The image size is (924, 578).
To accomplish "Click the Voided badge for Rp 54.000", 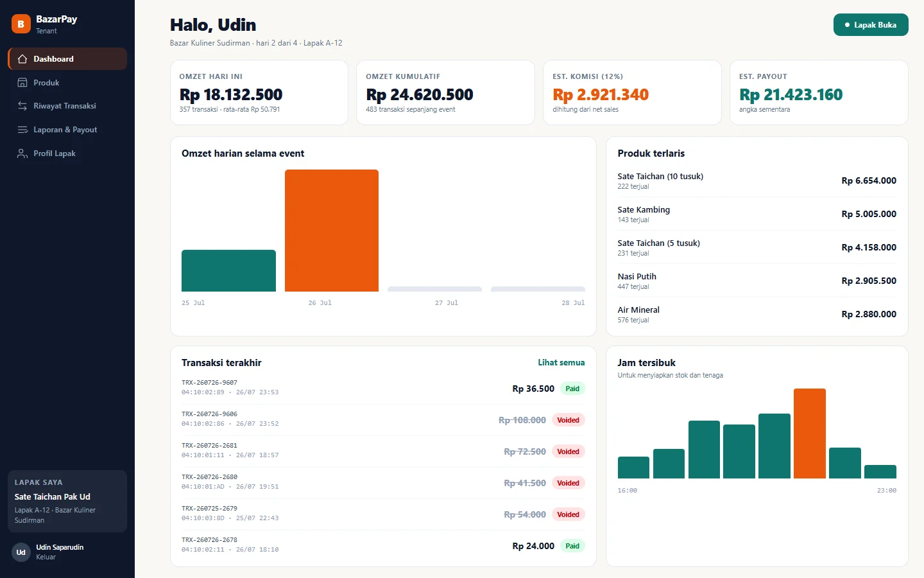I will pos(568,514).
